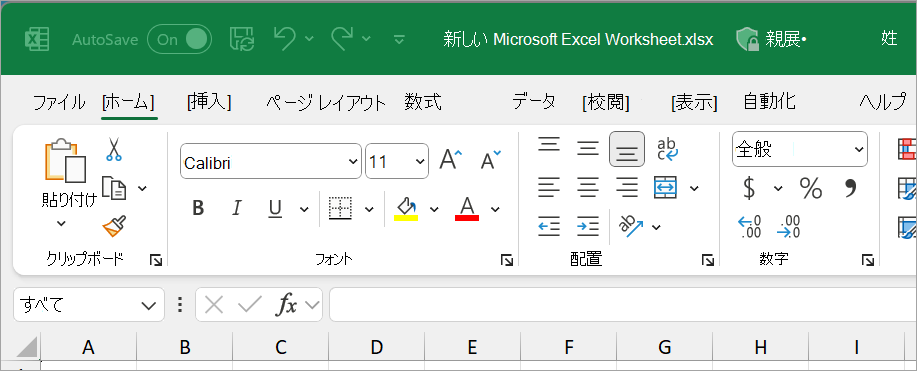Click the Increase Decimal icon

click(749, 226)
